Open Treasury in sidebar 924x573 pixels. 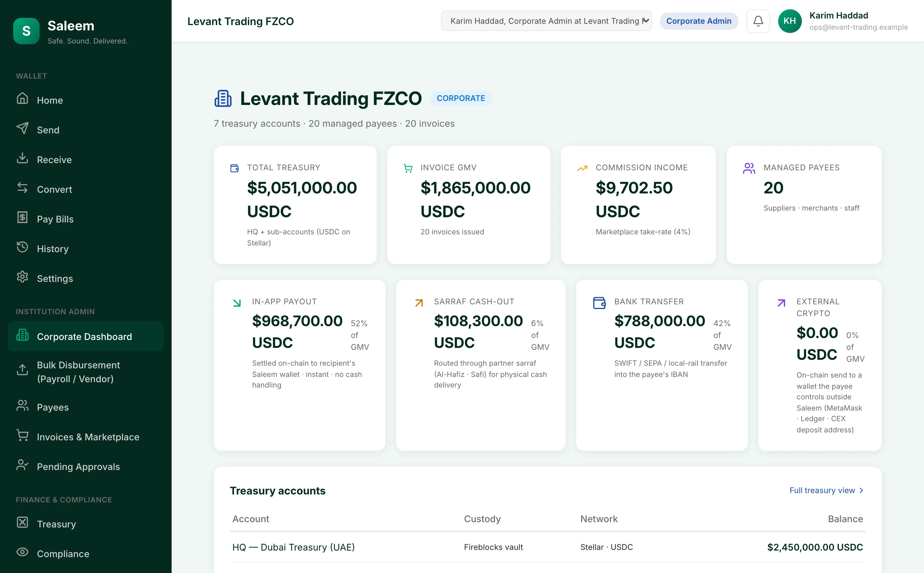coord(85,524)
